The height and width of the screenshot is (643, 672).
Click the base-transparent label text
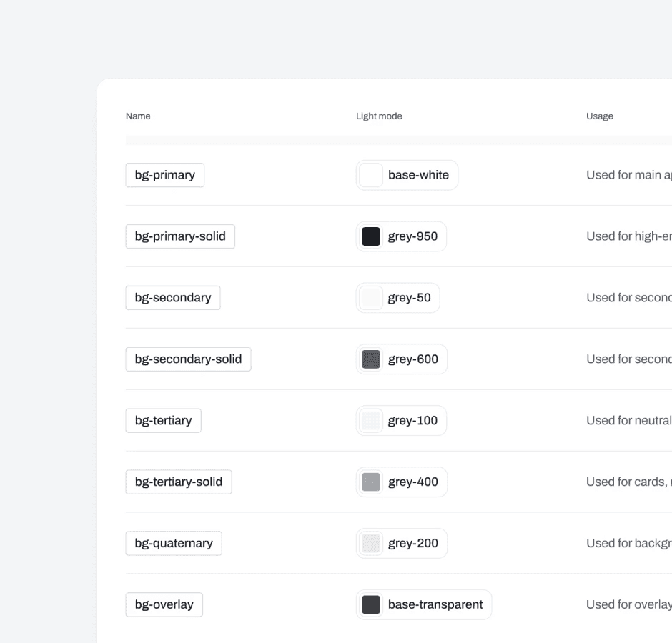click(x=435, y=604)
